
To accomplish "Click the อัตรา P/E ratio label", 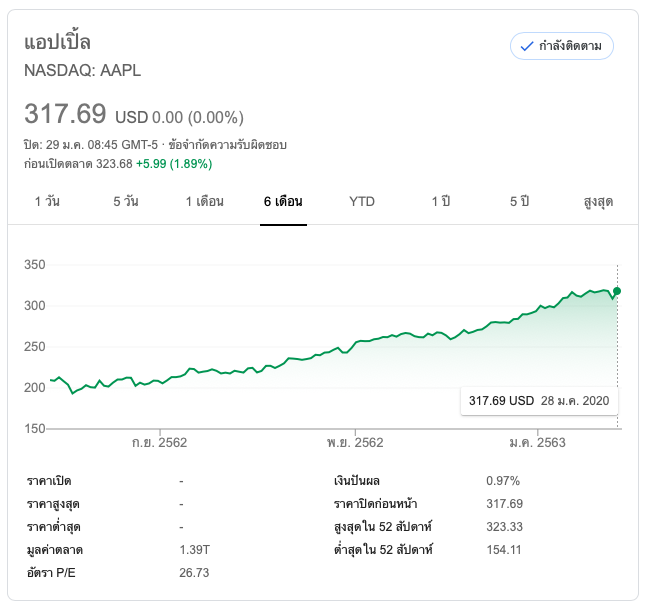I will 53,572.
